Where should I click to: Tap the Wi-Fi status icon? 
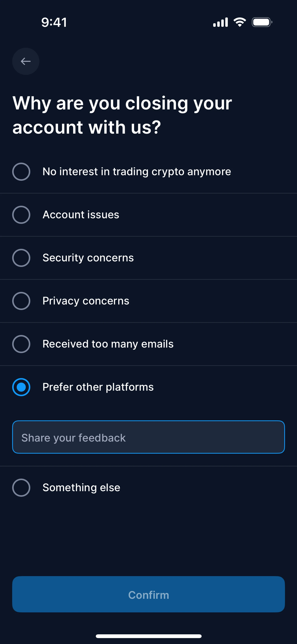point(239,22)
